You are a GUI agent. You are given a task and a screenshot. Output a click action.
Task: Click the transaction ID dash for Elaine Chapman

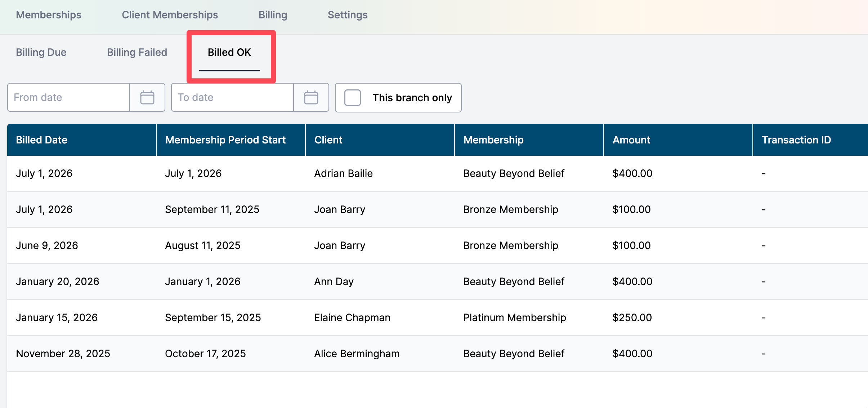(764, 318)
